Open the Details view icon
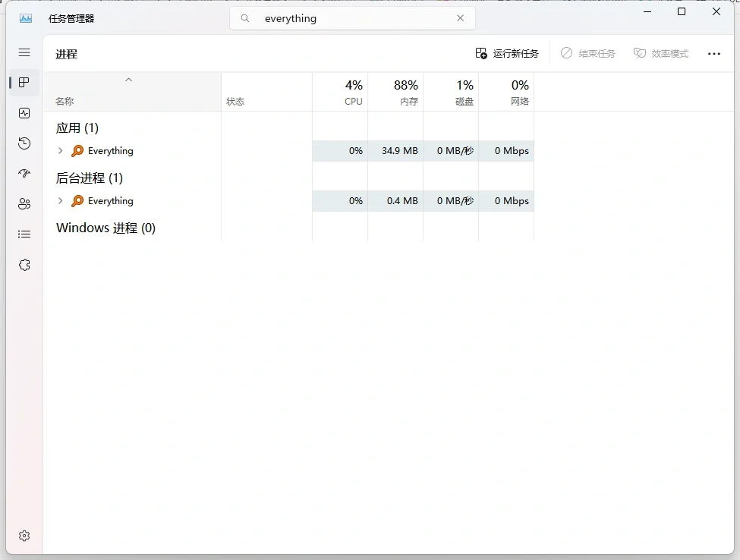The image size is (740, 560). tap(24, 233)
